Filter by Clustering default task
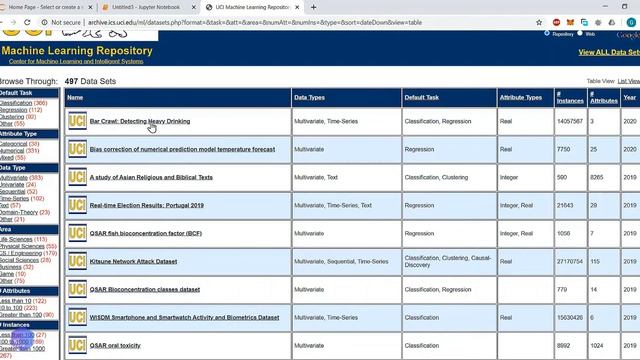Image resolution: width=640 pixels, height=360 pixels. pos(12,117)
